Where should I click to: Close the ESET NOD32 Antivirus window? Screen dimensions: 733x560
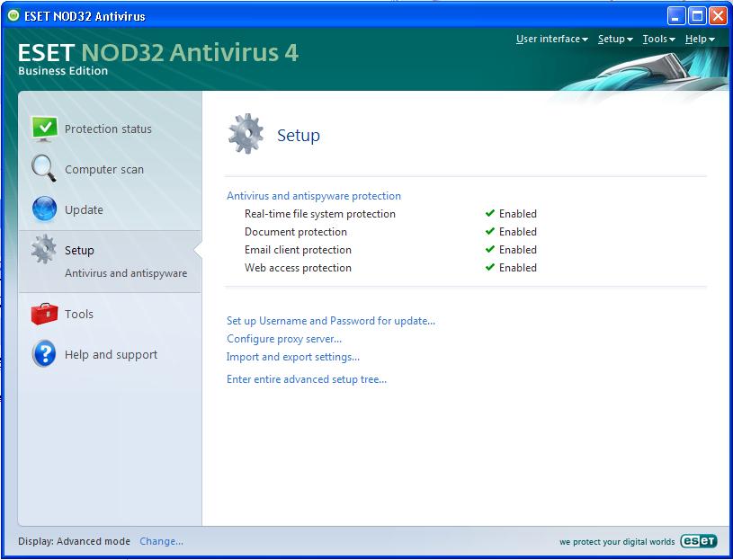(x=718, y=16)
